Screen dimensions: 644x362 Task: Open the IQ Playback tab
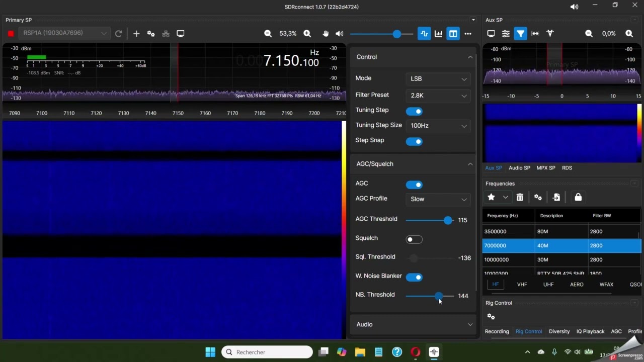591,332
